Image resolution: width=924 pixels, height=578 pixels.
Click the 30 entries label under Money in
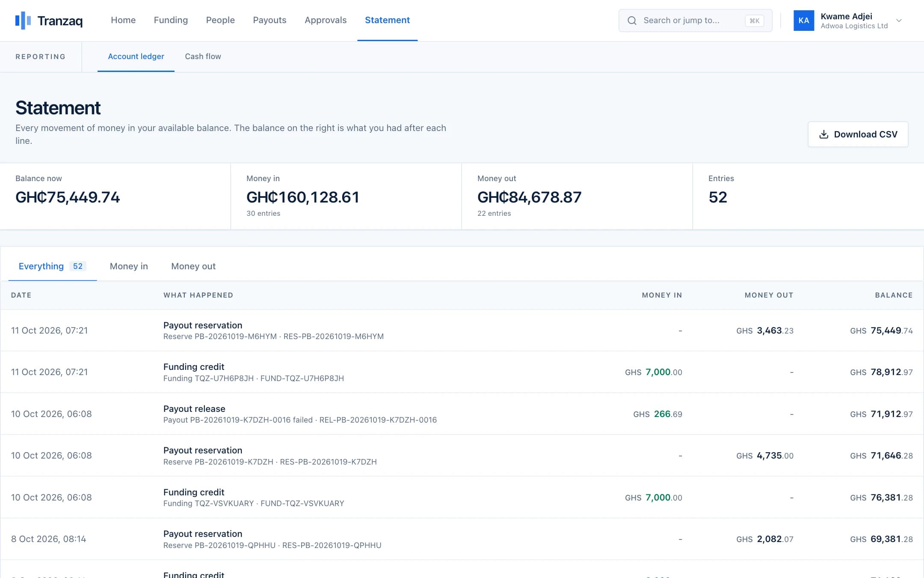[264, 213]
